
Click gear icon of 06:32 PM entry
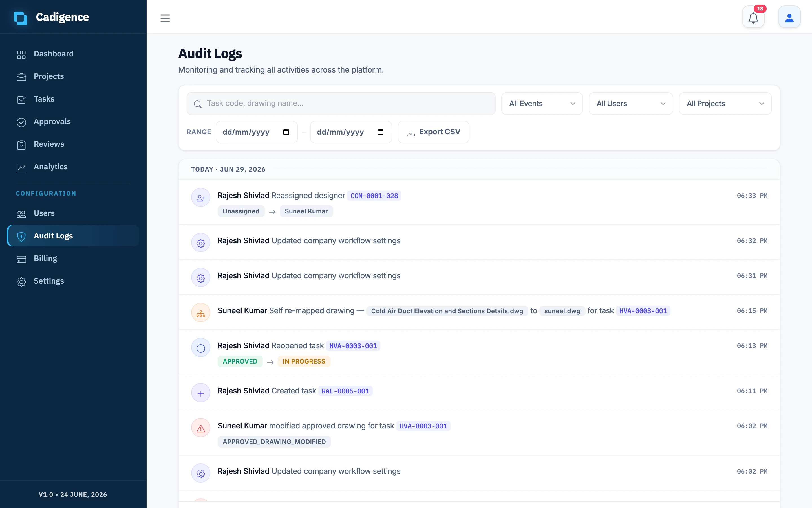pos(201,243)
